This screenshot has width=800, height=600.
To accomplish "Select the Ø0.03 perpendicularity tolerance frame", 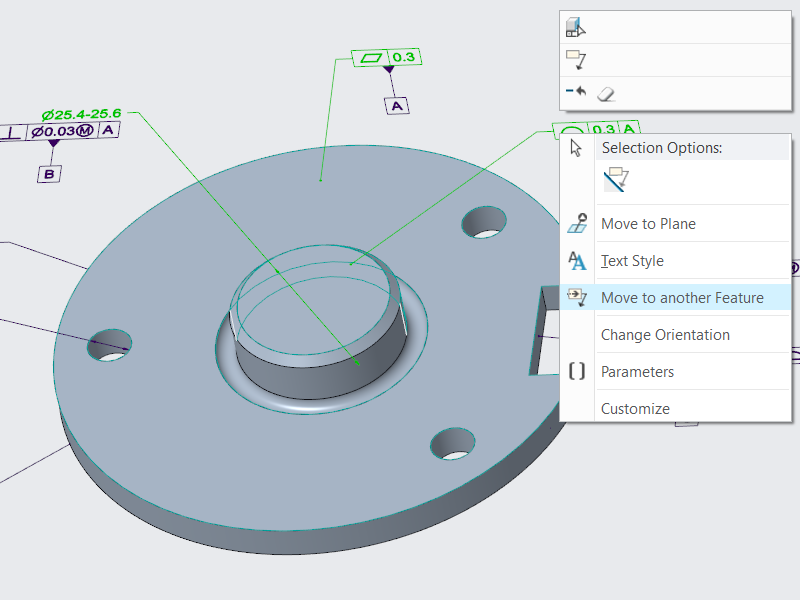I will click(61, 131).
